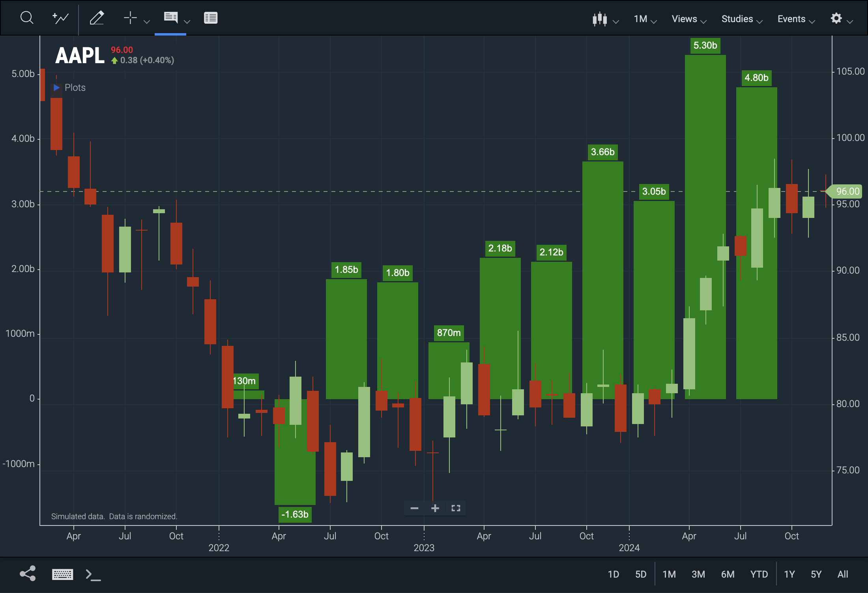Viewport: 868px width, 593px height.
Task: Click the 2024 year axis label
Action: (x=629, y=548)
